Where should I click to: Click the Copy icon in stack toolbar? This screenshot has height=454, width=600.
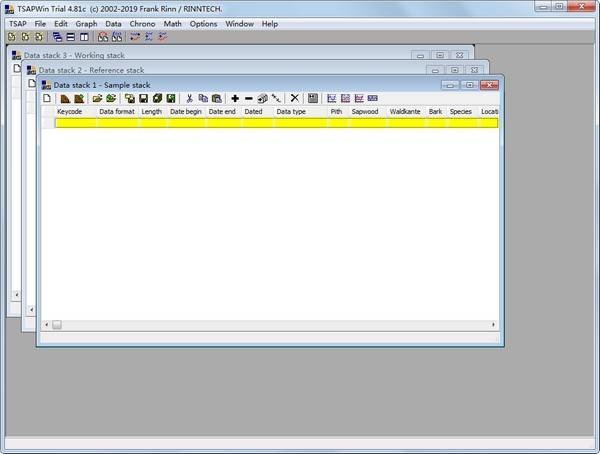(203, 98)
